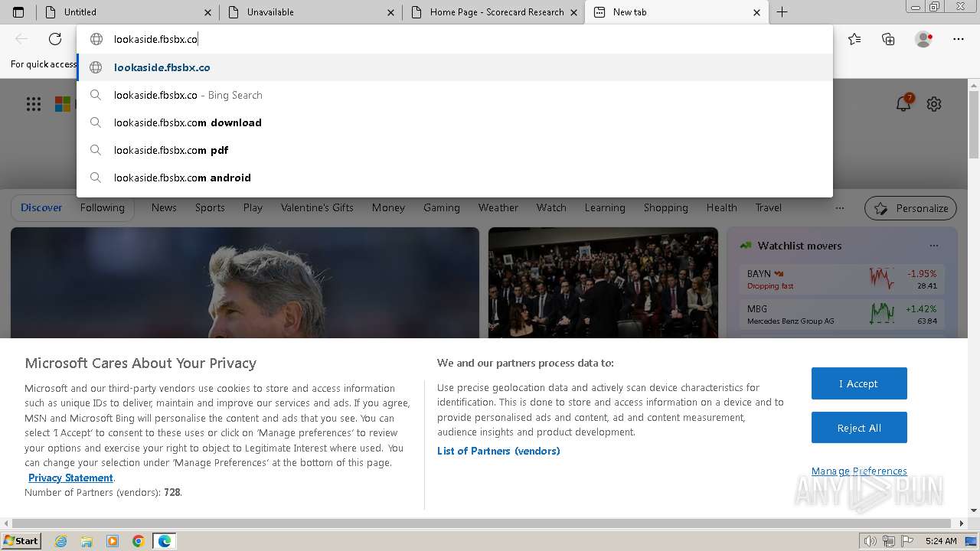
Task: Click vertical scrollbar down arrow
Action: (974, 510)
